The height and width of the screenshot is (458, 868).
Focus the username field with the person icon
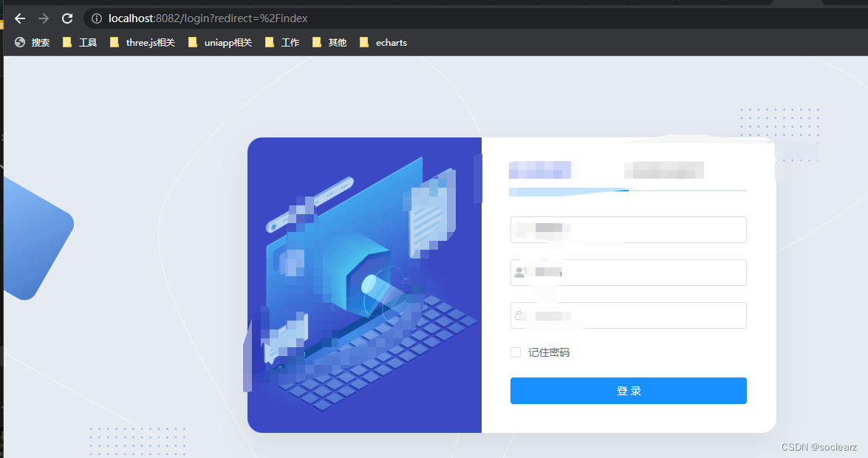point(629,273)
